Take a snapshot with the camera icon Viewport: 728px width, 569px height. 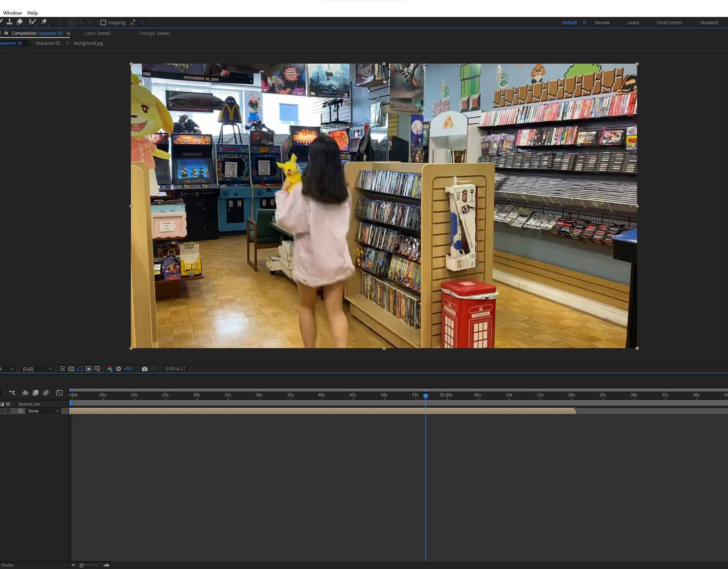[x=145, y=369]
